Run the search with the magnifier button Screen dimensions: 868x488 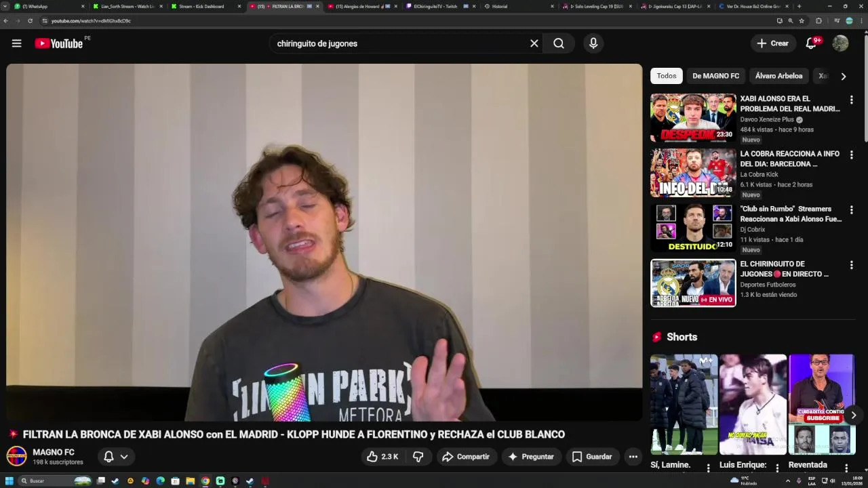pos(559,43)
